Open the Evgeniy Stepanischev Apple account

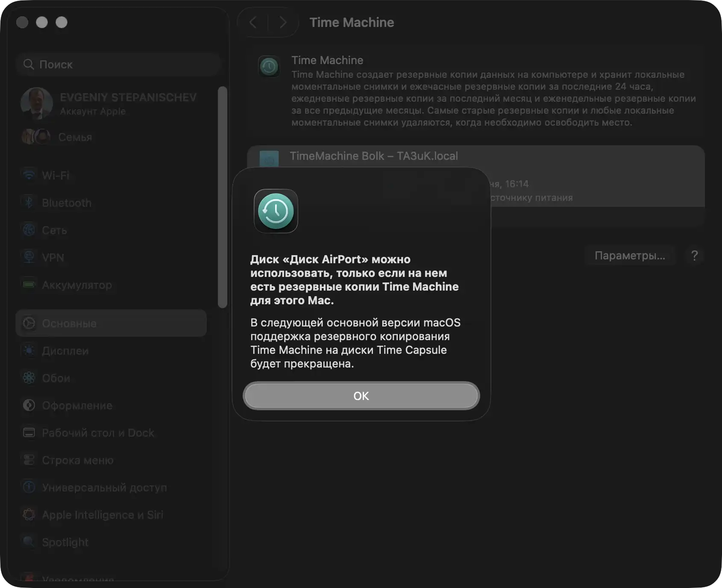pos(110,103)
